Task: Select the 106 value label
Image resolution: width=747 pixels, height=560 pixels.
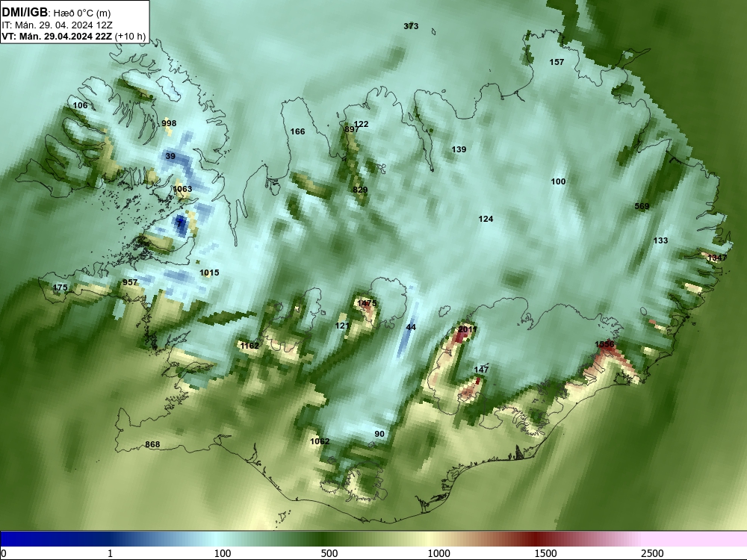Action: pyautogui.click(x=80, y=105)
